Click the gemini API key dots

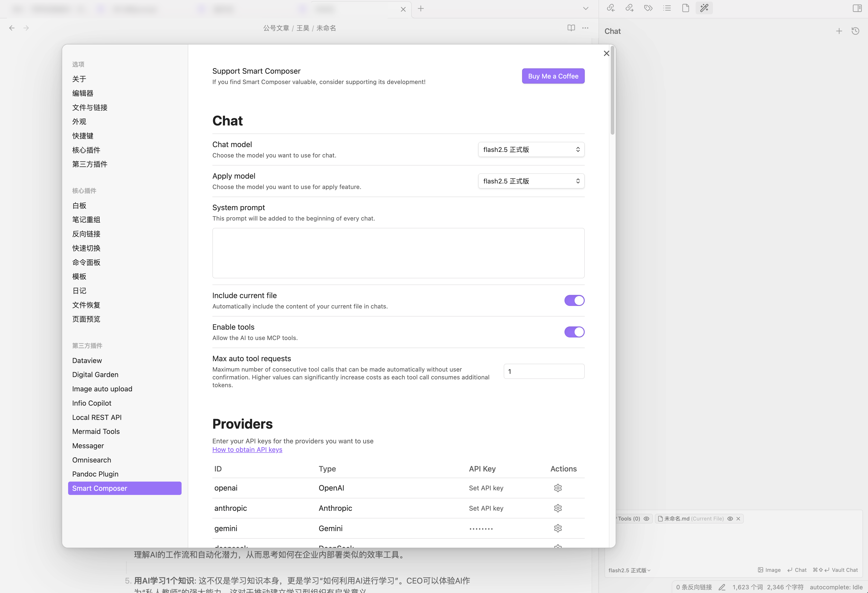(x=481, y=529)
